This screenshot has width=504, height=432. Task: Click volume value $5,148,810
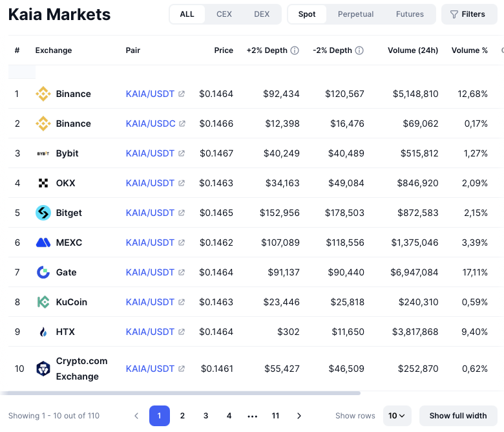click(x=415, y=94)
